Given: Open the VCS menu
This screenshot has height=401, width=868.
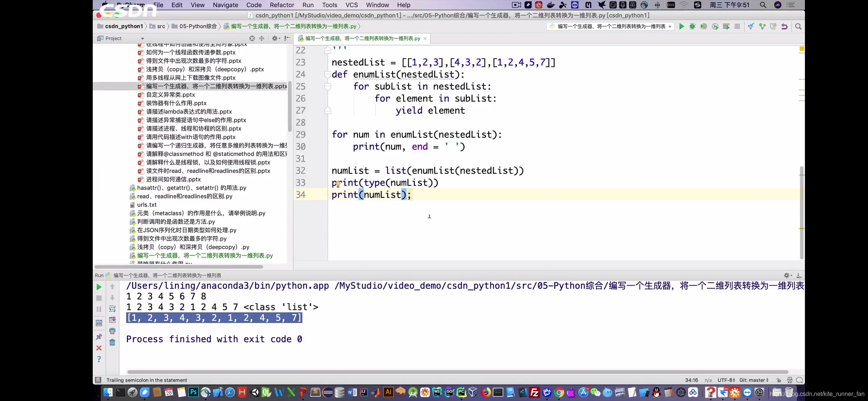Looking at the screenshot, I should pos(351,5).
